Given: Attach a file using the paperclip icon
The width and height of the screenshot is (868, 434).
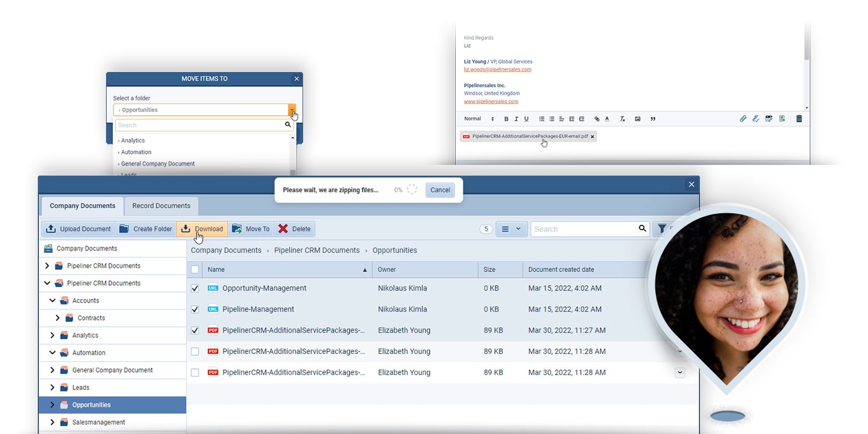Looking at the screenshot, I should pos(743,118).
